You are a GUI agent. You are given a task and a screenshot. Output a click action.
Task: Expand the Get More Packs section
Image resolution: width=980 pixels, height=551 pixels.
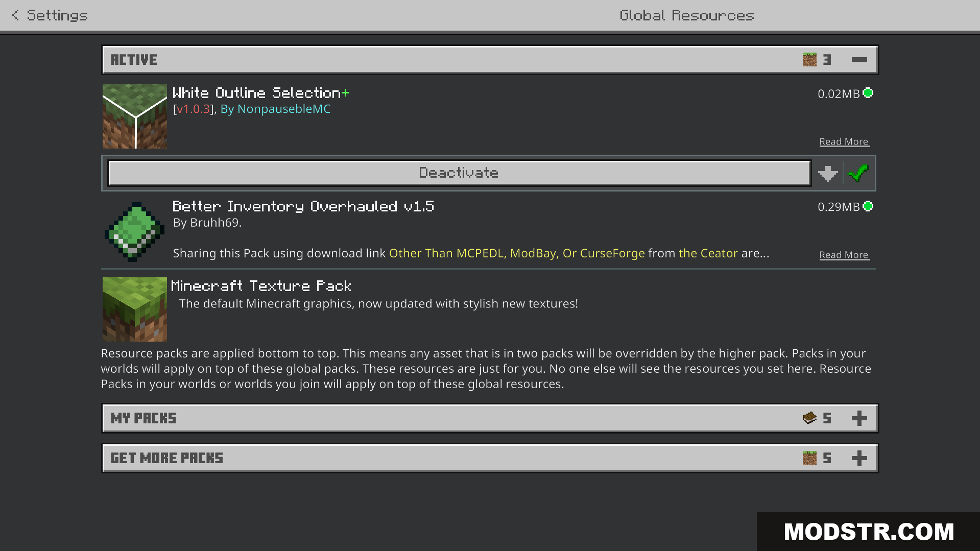click(859, 458)
